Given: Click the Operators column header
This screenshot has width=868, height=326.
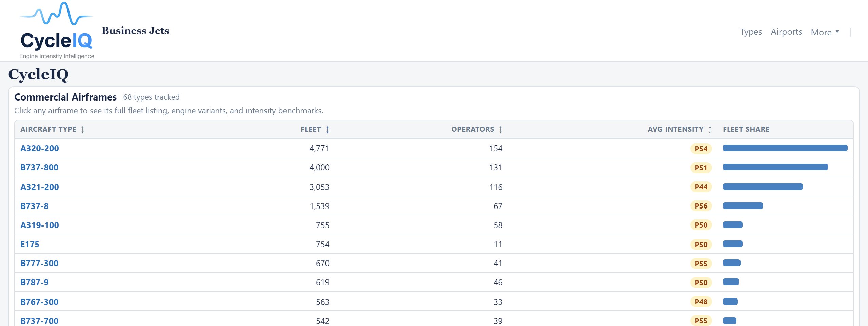Looking at the screenshot, I should pos(477,129).
